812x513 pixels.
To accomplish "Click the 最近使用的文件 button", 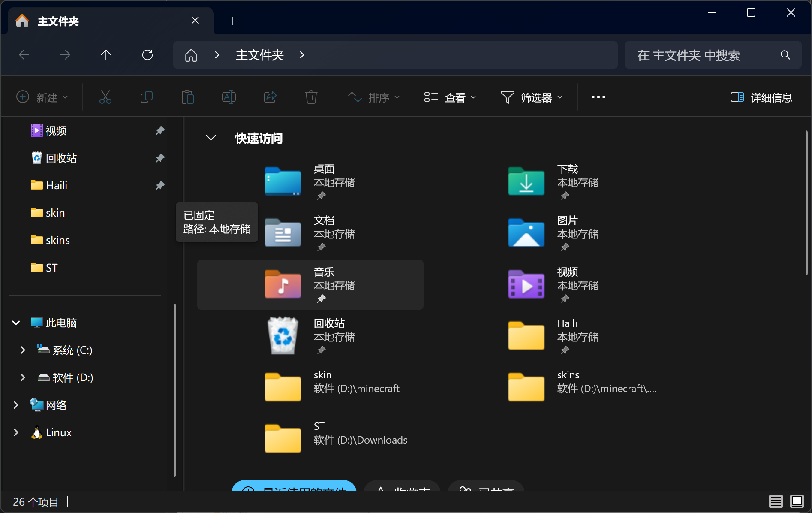I will pyautogui.click(x=294, y=491).
